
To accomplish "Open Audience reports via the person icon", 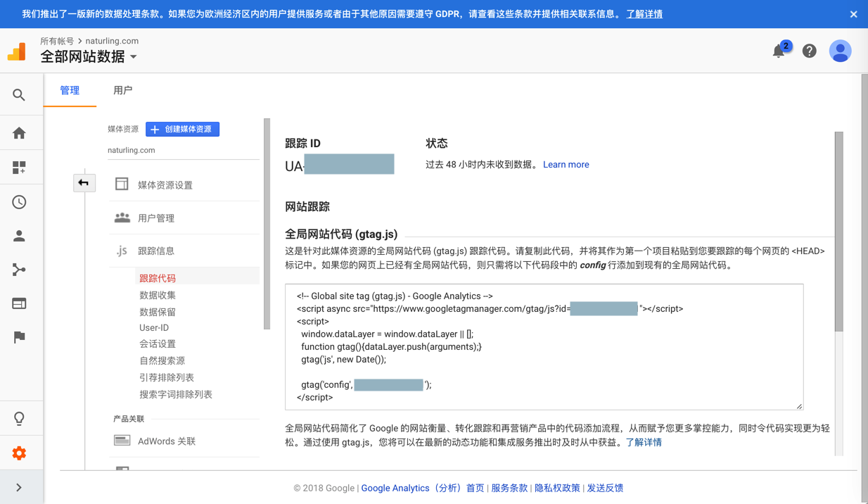I will (x=19, y=236).
